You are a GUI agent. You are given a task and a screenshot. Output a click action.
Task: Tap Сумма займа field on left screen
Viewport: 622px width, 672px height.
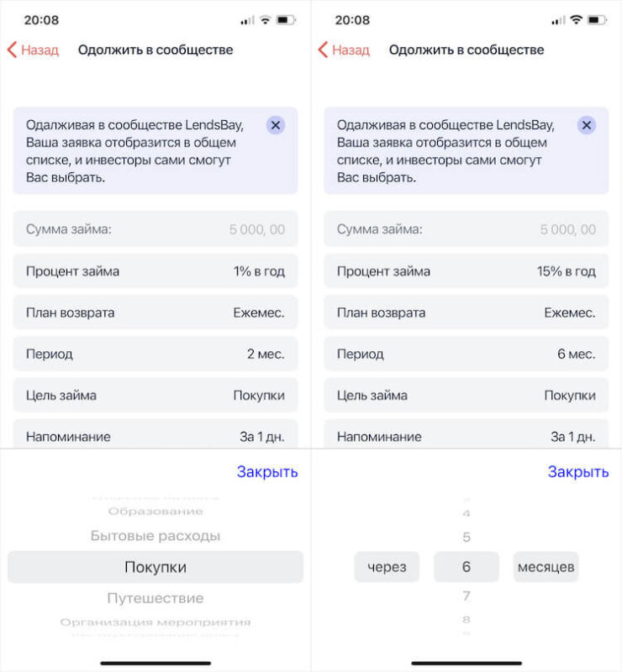[155, 229]
